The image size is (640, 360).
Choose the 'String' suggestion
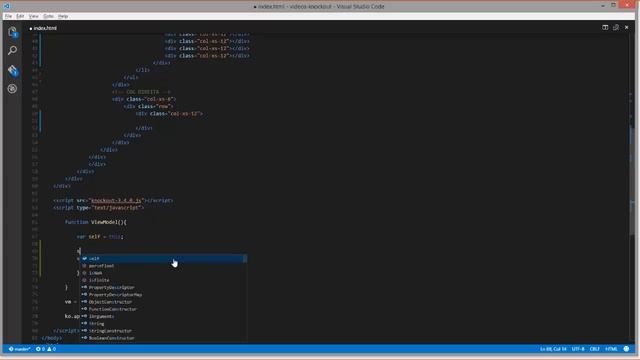point(163,324)
